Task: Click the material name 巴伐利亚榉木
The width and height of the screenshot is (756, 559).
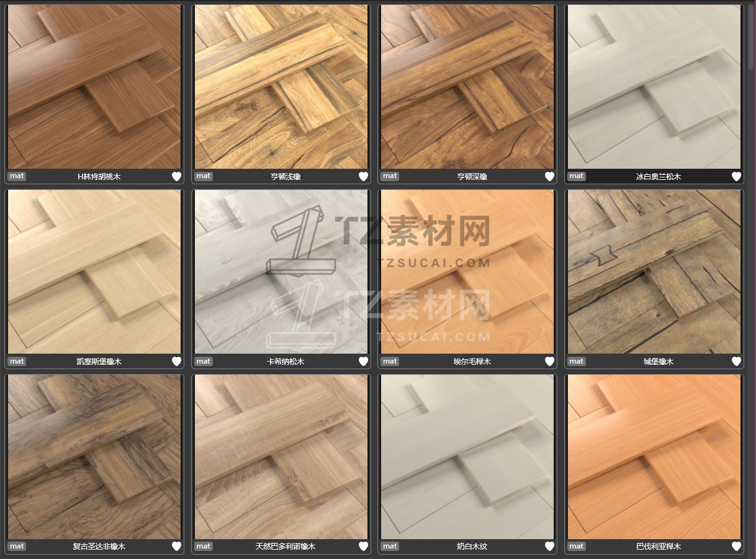Action: click(x=659, y=547)
